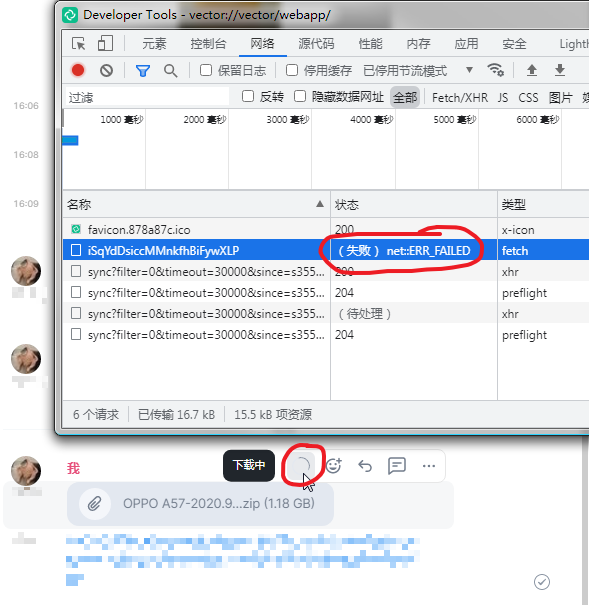Click the 过滤 text input field
This screenshot has width=589, height=605.
click(x=147, y=97)
